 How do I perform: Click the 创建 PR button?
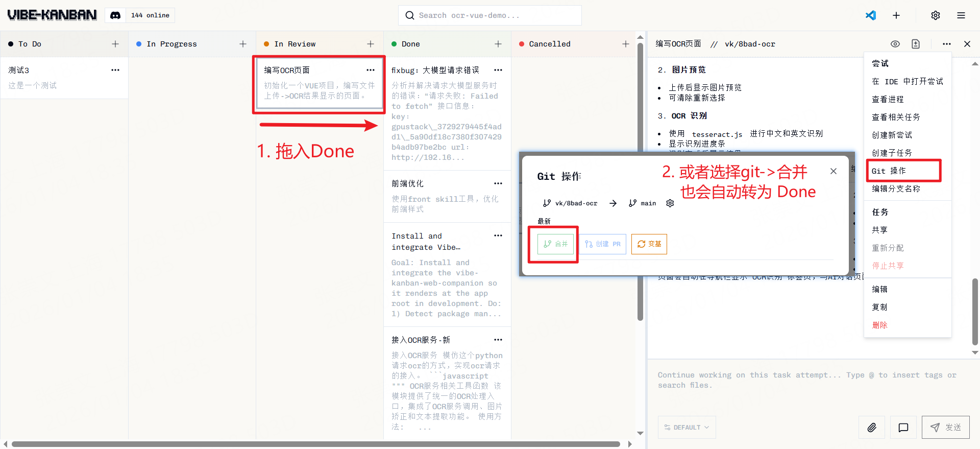point(603,244)
